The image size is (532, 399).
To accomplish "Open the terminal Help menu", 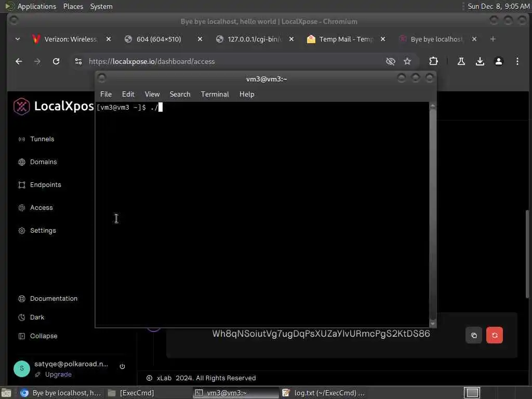I will pos(247,95).
